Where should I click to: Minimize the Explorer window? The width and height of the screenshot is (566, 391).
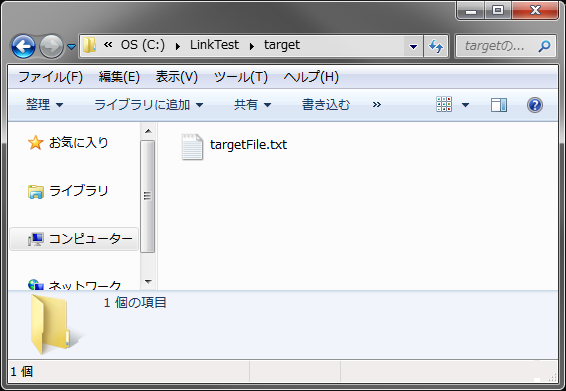pyautogui.click(x=471, y=10)
